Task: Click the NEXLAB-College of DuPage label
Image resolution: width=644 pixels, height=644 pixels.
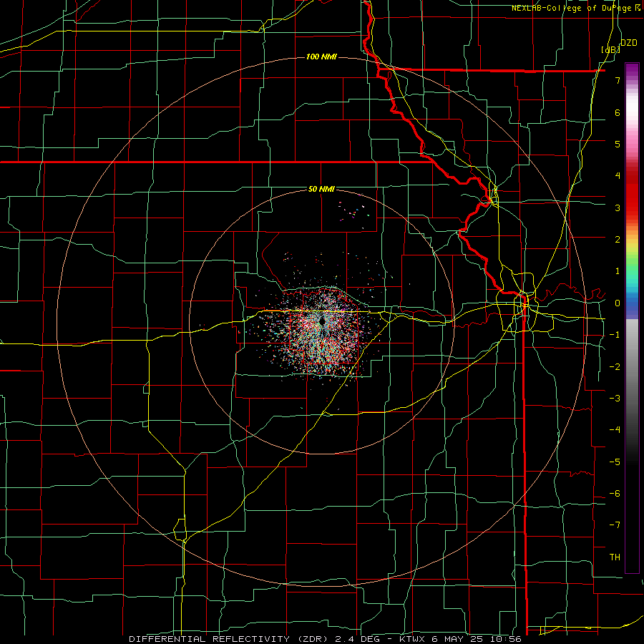Action: point(571,8)
